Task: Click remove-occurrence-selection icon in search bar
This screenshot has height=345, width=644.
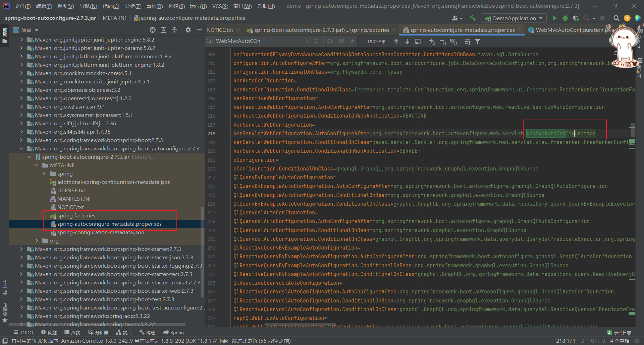Action: (x=443, y=42)
